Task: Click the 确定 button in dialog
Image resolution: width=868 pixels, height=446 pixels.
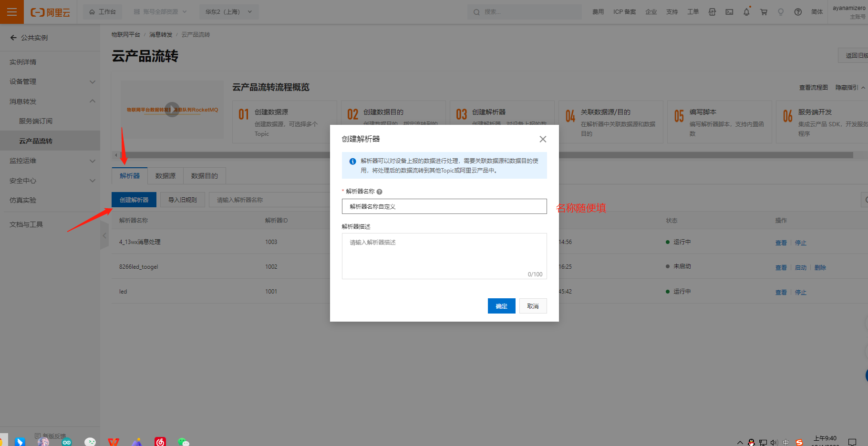Action: pyautogui.click(x=501, y=306)
